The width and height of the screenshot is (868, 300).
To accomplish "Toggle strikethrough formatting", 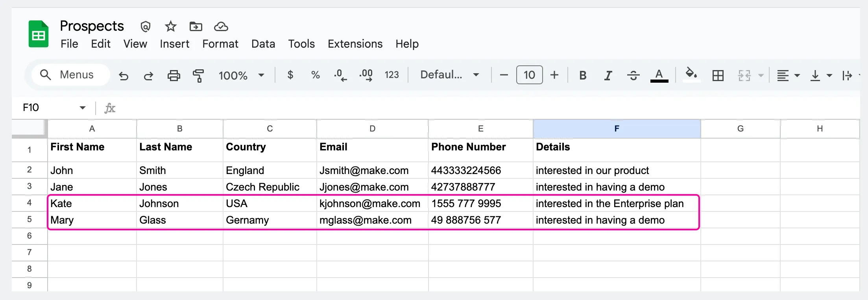I will click(633, 75).
